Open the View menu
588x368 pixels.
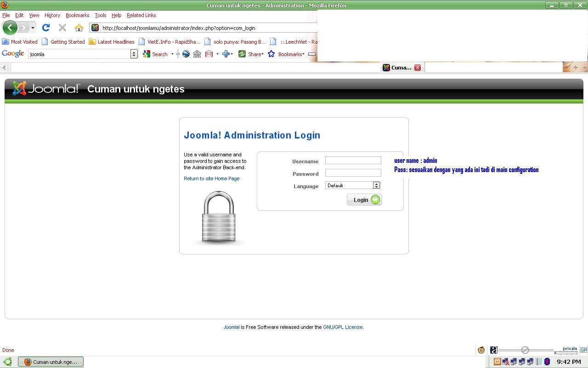coord(34,15)
